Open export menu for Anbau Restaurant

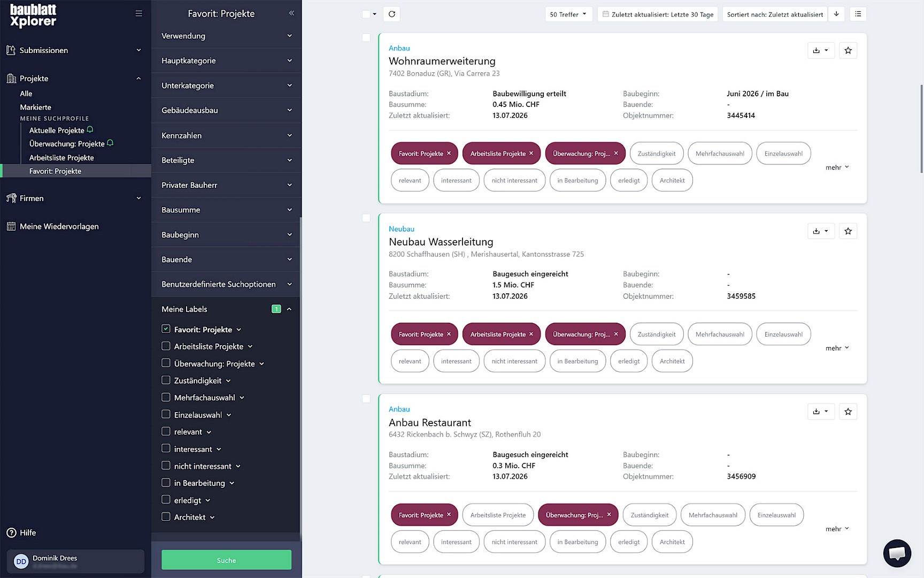(821, 412)
